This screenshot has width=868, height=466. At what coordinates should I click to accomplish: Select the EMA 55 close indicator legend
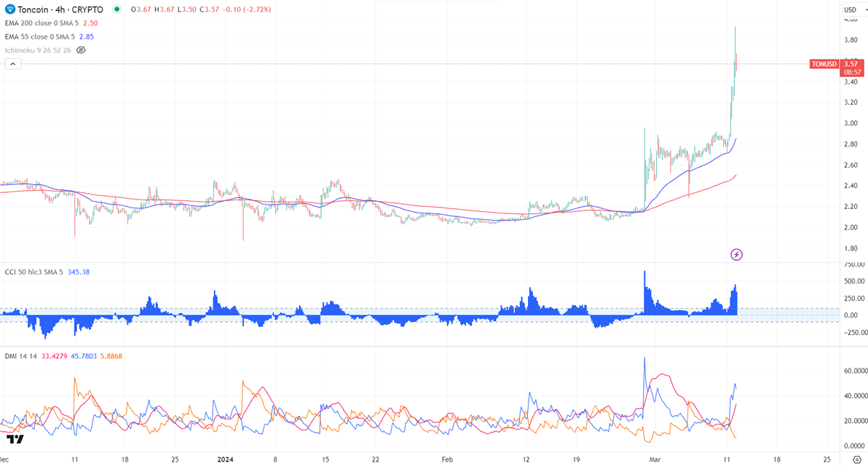pos(39,36)
